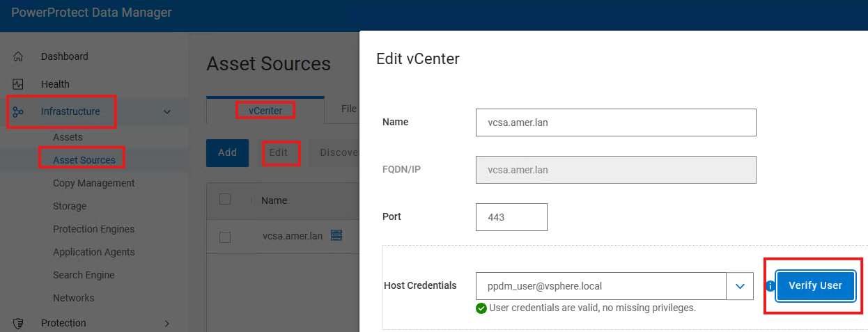Click the credentials valid status message

pos(593,308)
